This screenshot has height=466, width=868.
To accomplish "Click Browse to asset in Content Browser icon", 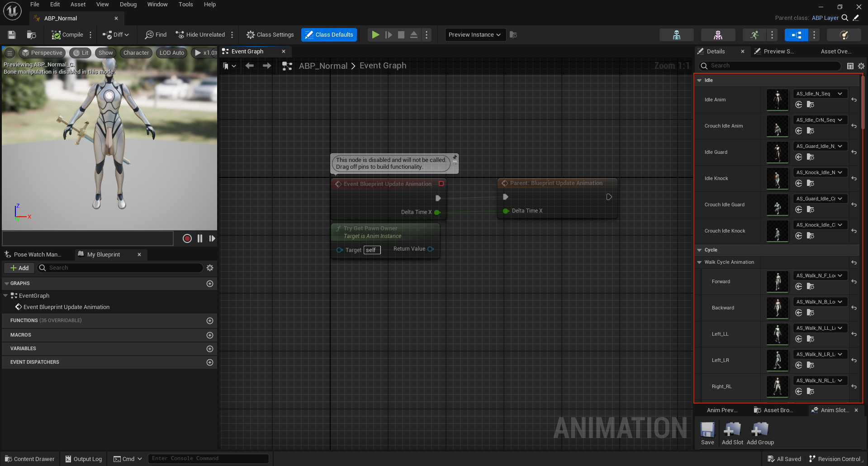I will pyautogui.click(x=31, y=35).
